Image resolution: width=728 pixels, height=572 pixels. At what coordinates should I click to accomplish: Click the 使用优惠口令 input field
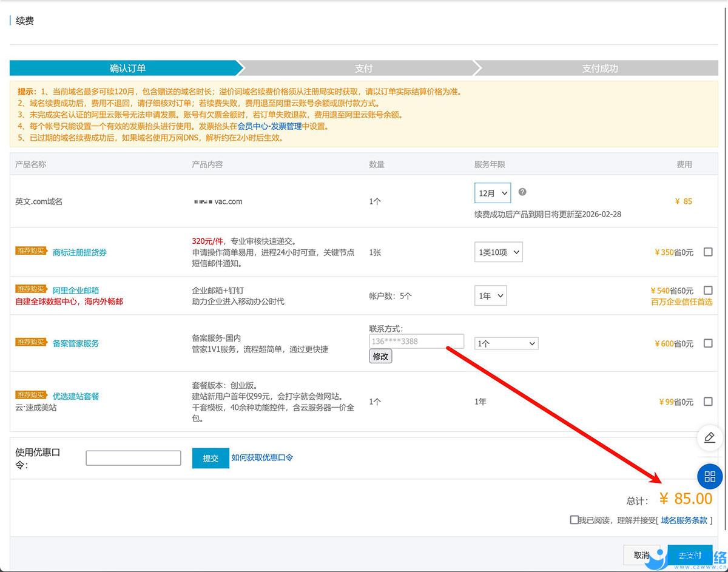tap(133, 458)
